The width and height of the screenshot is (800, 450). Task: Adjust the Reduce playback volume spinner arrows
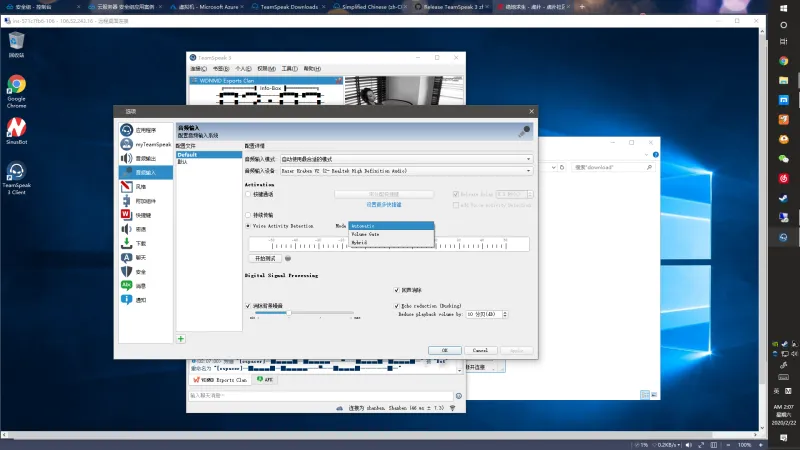pos(505,314)
